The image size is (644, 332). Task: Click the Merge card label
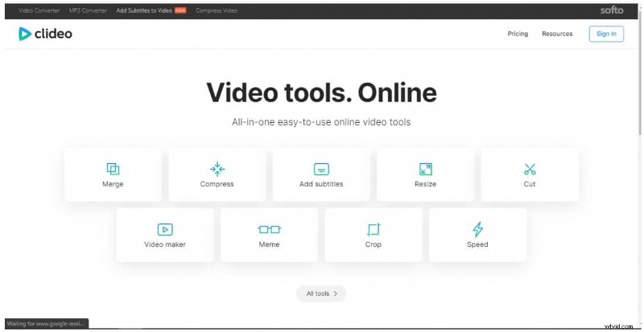(x=113, y=184)
